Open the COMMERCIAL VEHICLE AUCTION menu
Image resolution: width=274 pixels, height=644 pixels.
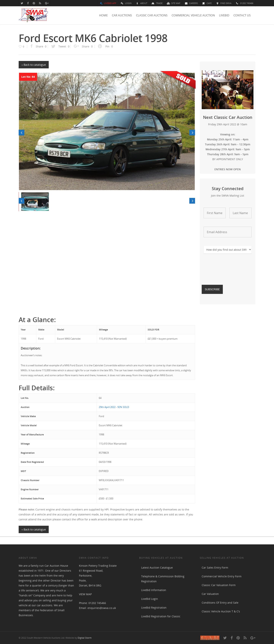click(x=193, y=15)
